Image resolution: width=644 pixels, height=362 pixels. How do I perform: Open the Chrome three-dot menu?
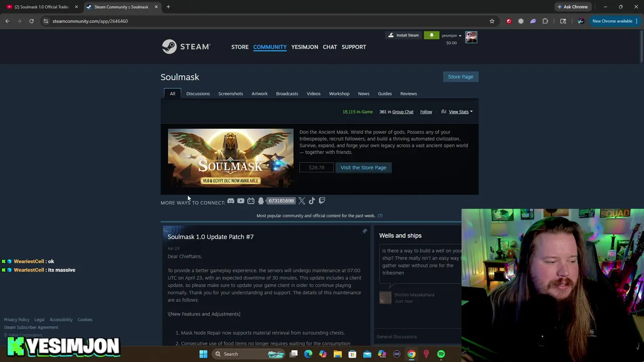pyautogui.click(x=636, y=21)
